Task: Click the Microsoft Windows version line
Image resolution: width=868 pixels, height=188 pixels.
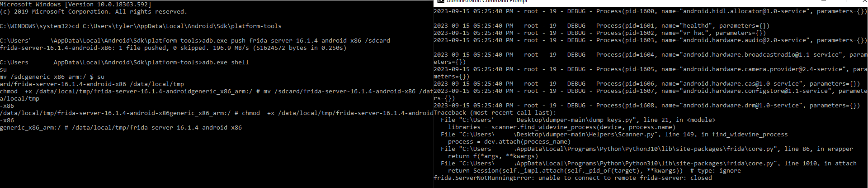Action: [75, 4]
